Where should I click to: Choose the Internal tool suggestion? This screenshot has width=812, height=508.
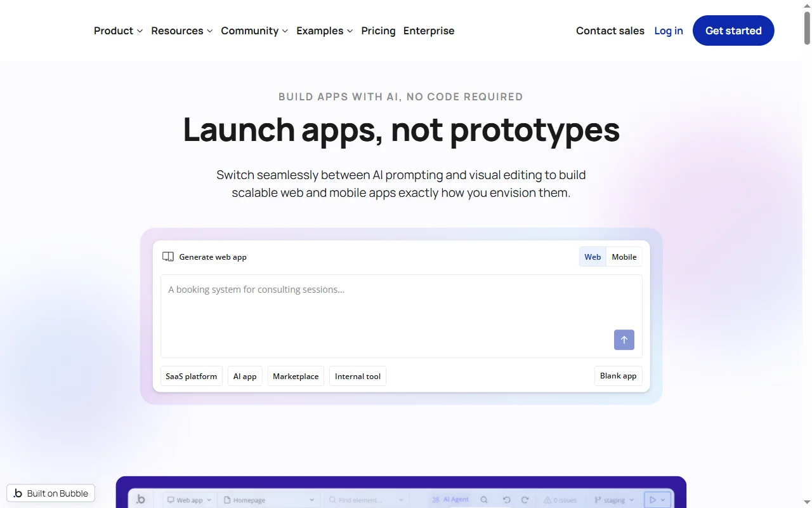(358, 376)
